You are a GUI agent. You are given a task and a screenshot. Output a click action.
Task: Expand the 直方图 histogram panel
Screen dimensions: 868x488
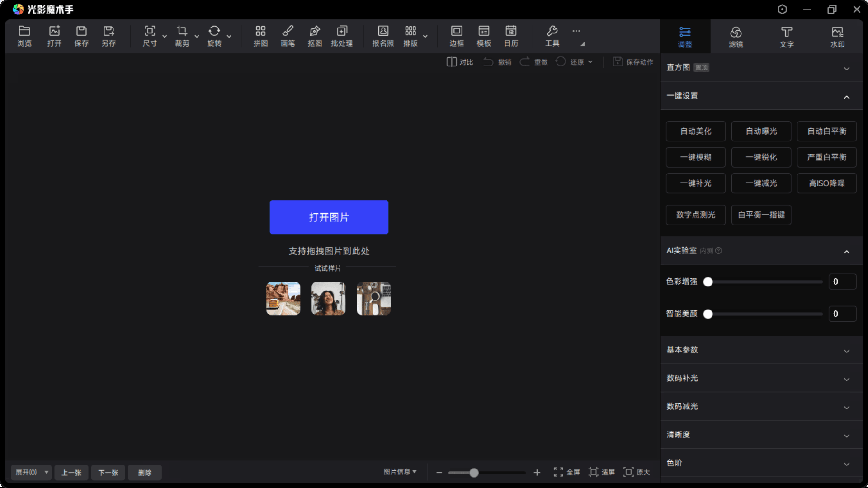[x=846, y=69]
